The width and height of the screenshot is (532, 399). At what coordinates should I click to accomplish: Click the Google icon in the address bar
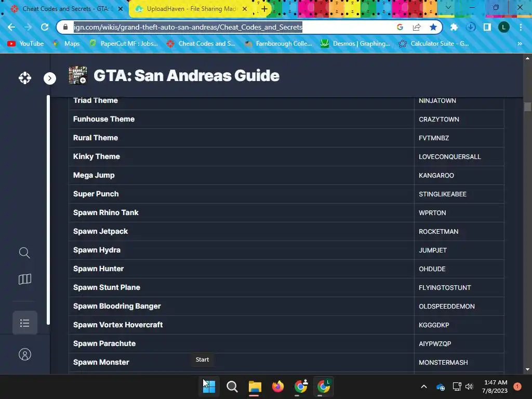pyautogui.click(x=400, y=27)
